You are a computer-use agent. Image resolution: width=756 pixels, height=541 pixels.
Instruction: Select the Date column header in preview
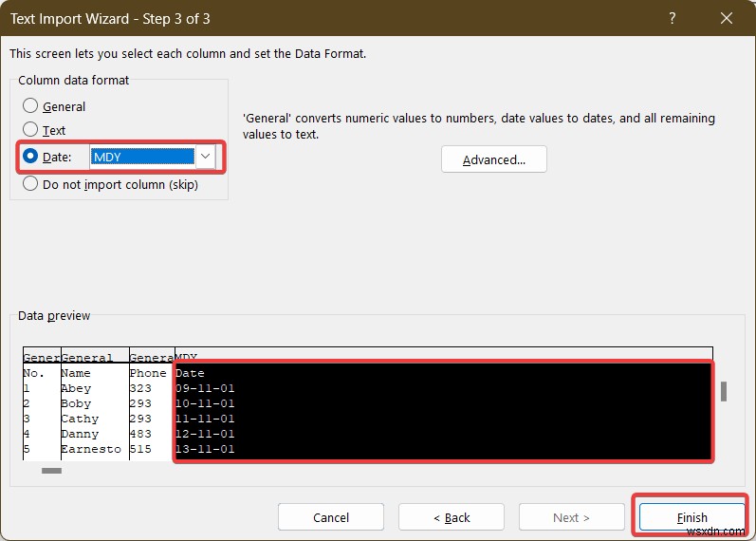[190, 374]
